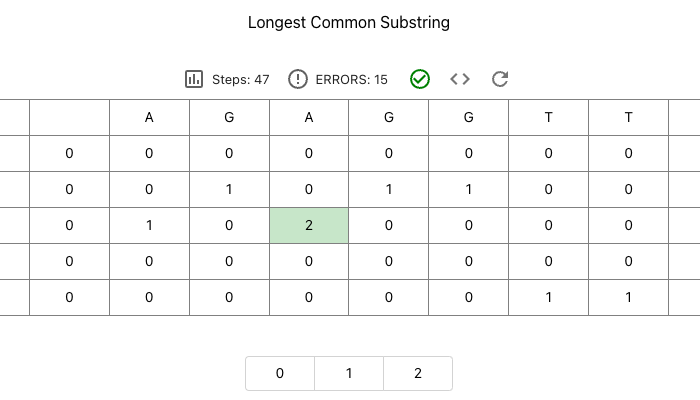Click the reset refresh arrow icon

(x=500, y=79)
